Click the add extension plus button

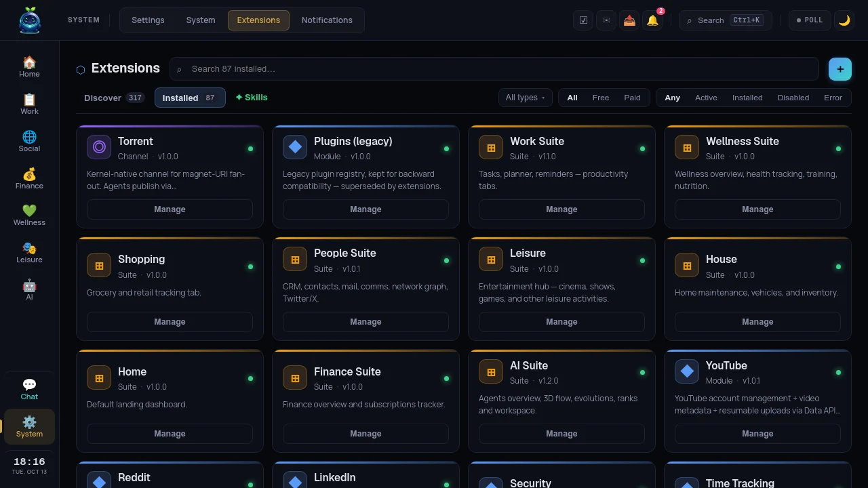840,69
